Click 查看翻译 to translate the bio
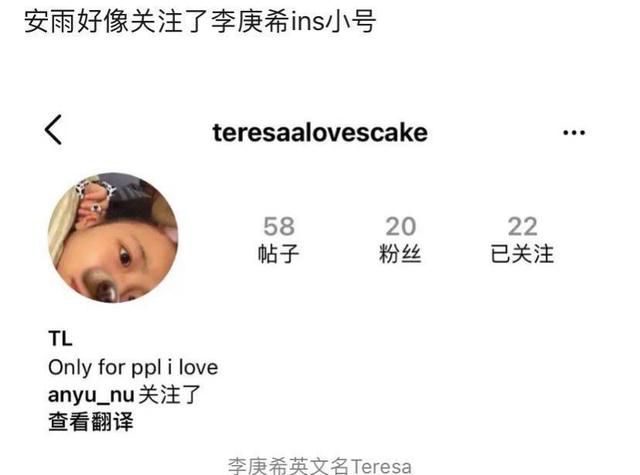 click(x=91, y=422)
